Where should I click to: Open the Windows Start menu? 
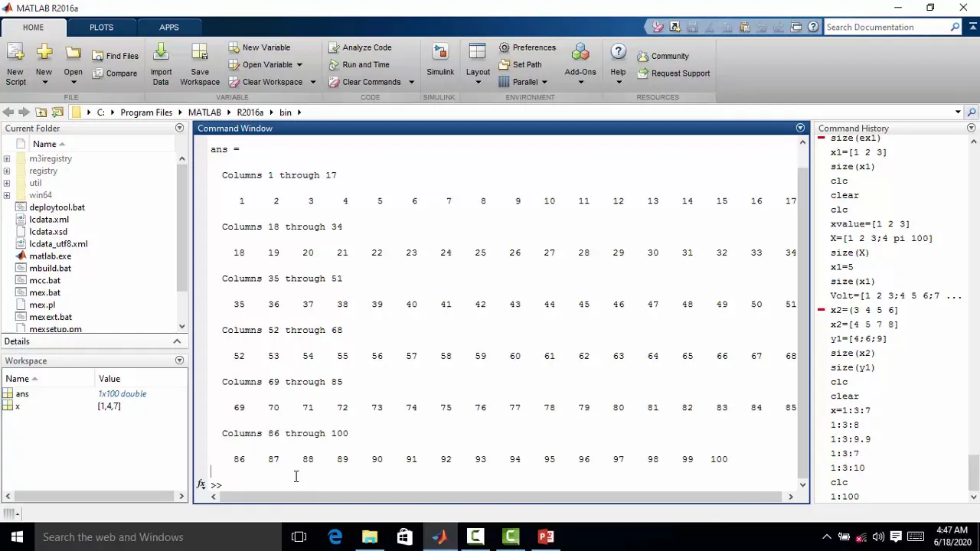[17, 537]
